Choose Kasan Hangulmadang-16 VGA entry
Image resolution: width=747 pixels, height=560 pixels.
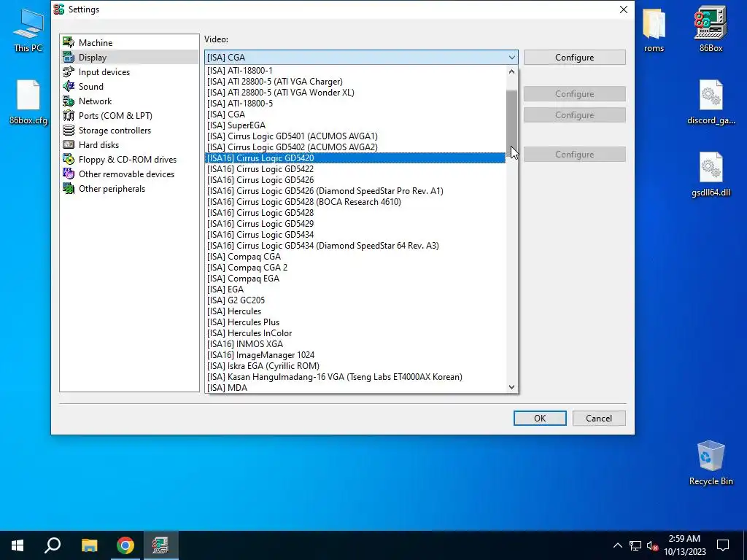(355, 377)
